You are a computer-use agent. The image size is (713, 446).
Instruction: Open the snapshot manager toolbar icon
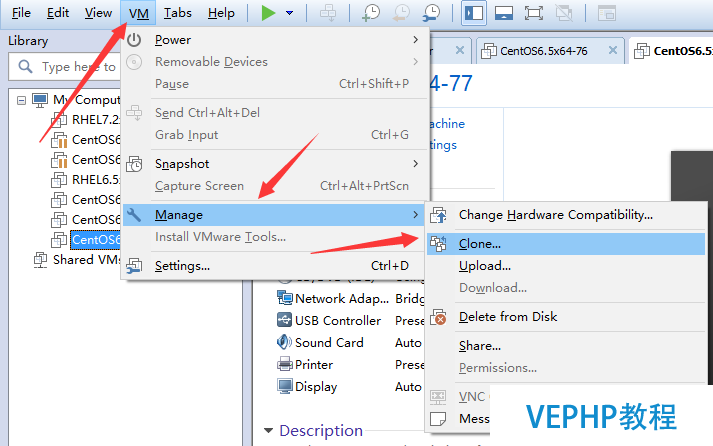[x=431, y=13]
